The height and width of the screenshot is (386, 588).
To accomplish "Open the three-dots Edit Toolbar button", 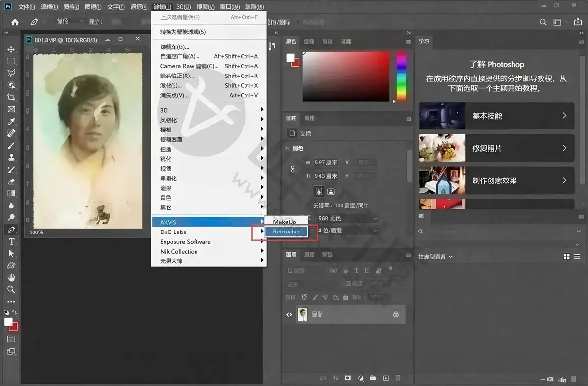I will 11,302.
